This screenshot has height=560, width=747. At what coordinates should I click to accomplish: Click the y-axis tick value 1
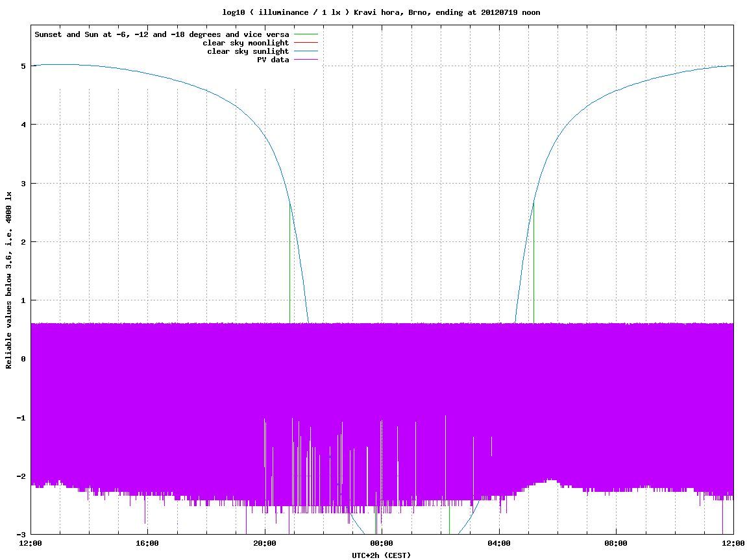(23, 300)
